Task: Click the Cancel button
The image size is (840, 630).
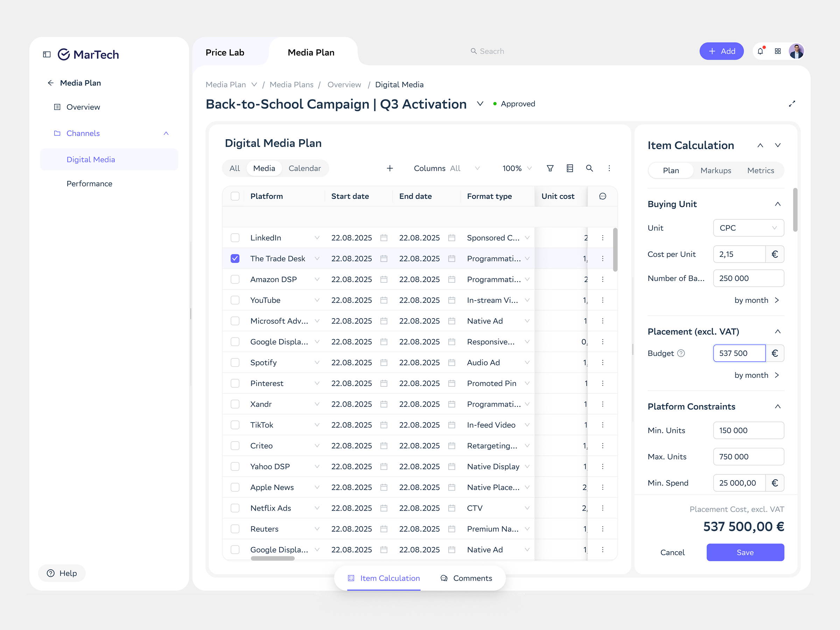Action: (x=672, y=553)
